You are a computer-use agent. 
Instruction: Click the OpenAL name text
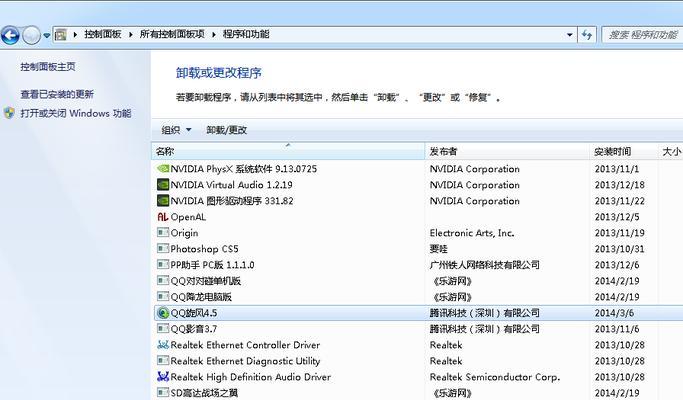[x=188, y=217]
